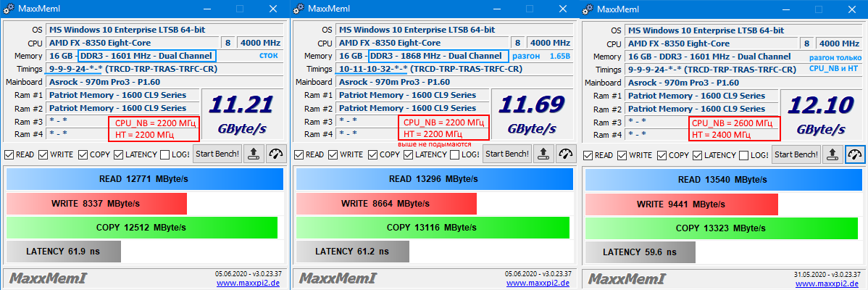The image size is (868, 290).
Task: Select the 12.10 GByte/s score text
Action: (x=821, y=116)
